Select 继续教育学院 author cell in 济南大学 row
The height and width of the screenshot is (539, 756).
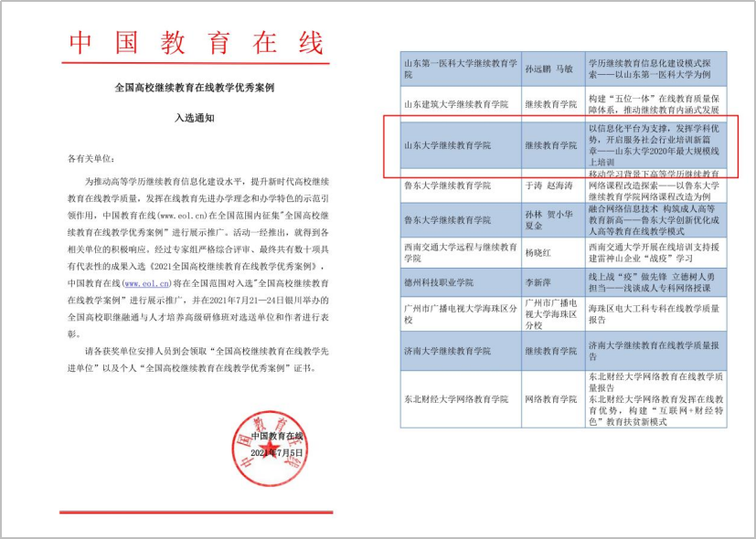tap(553, 351)
